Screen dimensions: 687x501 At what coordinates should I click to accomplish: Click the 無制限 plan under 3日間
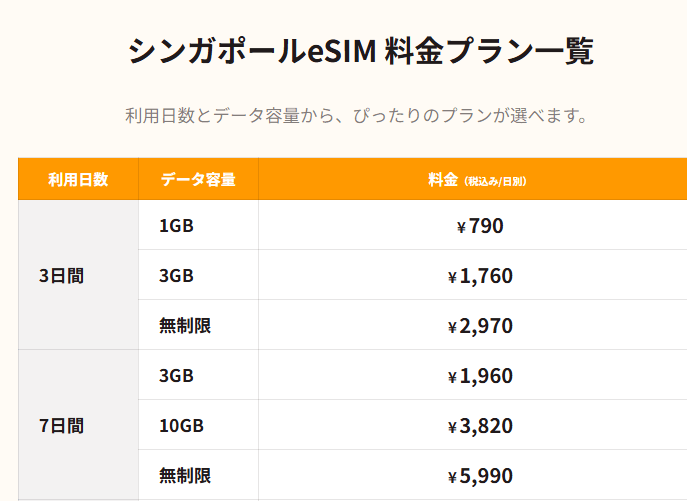pyautogui.click(x=185, y=326)
